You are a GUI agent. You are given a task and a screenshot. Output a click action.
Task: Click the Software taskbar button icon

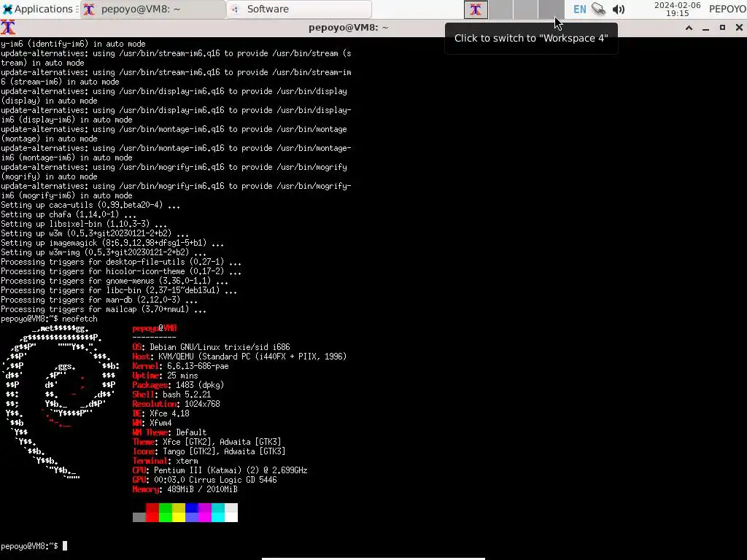point(234,9)
